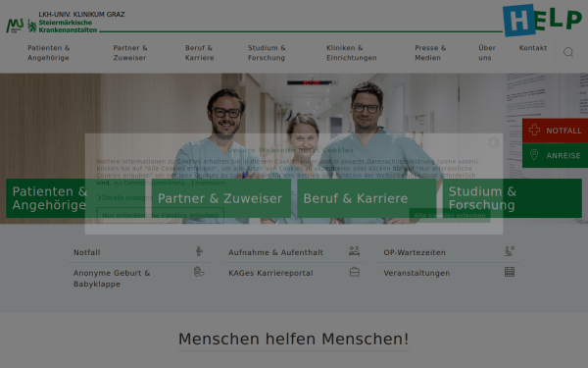This screenshot has width=588, height=368.
Task: Open the Steiermärkische Krankenanstalten logo
Action: 63,26
